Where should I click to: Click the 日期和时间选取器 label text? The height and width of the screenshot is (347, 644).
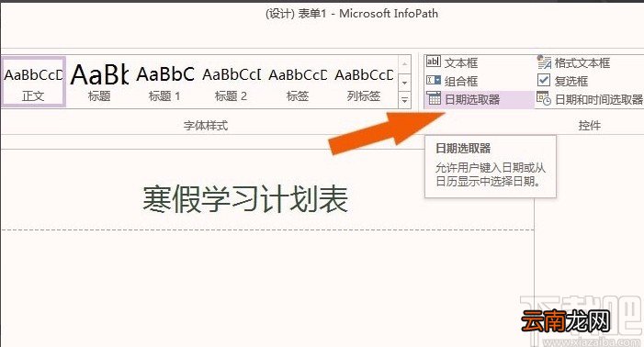point(598,99)
